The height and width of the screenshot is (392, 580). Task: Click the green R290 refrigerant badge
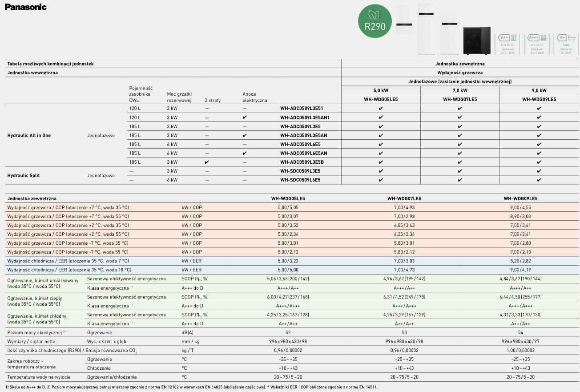coord(375,22)
